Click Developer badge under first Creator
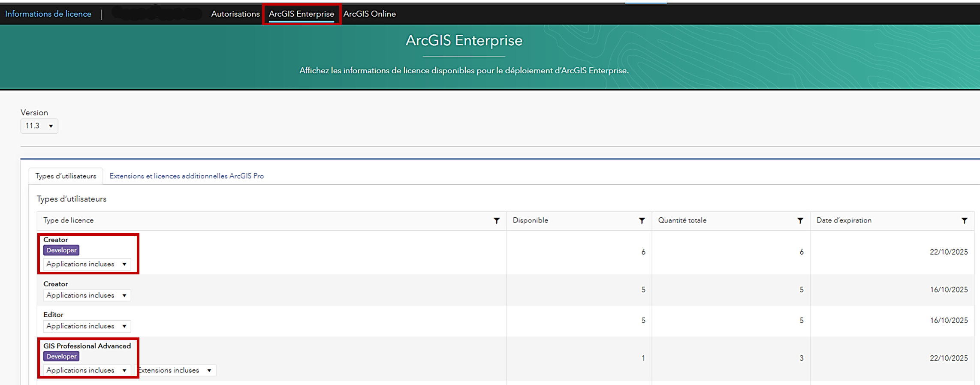This screenshot has width=980, height=385. click(x=61, y=250)
